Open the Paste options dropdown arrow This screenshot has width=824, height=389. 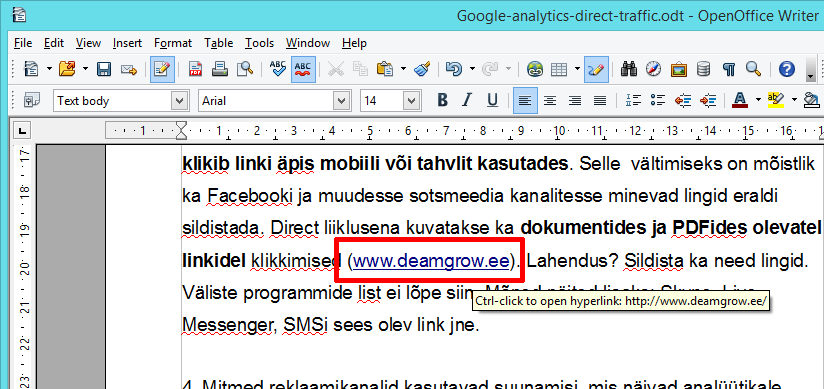[x=403, y=69]
